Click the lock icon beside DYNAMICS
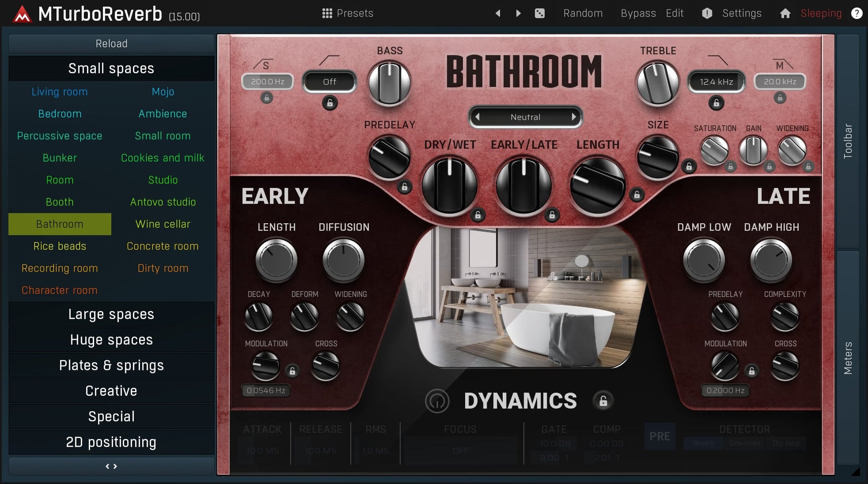This screenshot has width=868, height=484. click(x=604, y=401)
